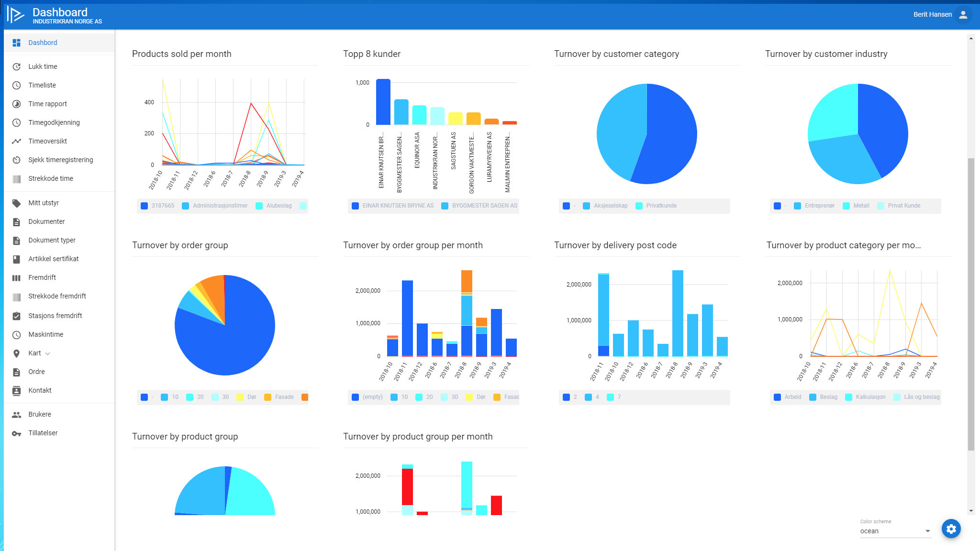Toggle Privatkunde legend entry
This screenshot has width=980, height=551.
click(x=656, y=206)
